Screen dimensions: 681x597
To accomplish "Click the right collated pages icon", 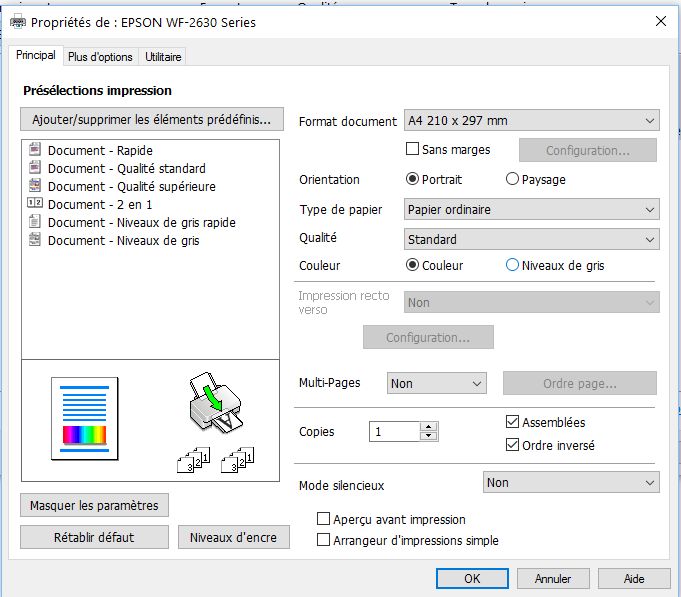I will coord(238,460).
